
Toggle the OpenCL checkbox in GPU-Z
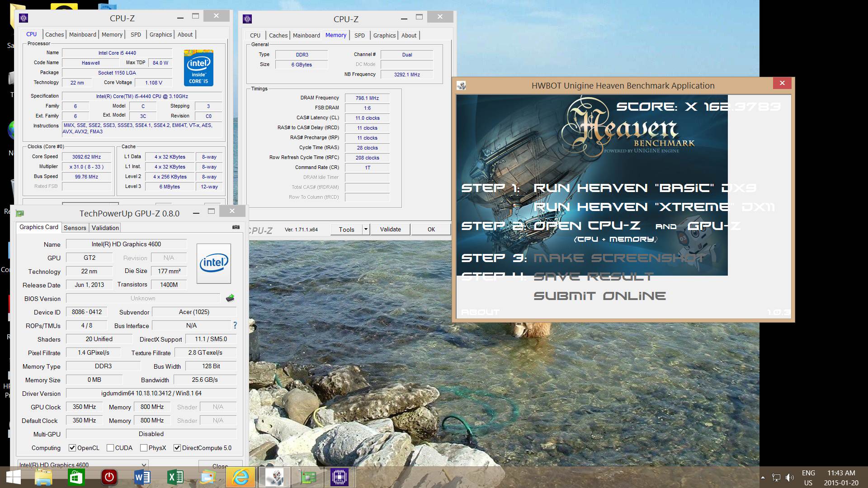(72, 448)
